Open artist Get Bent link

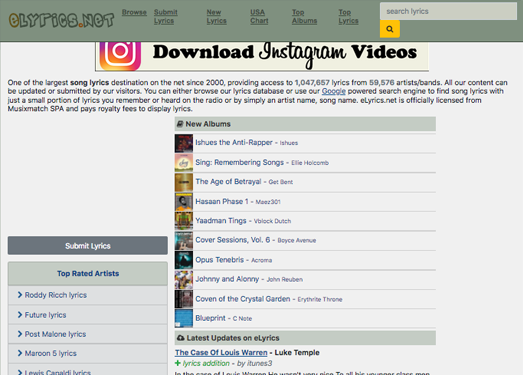281,182
